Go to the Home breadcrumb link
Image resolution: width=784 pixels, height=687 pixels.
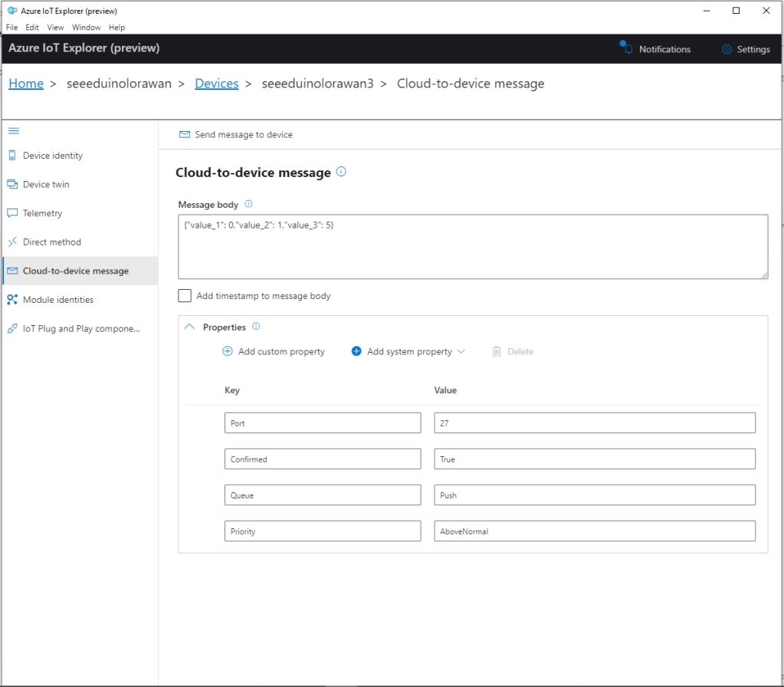[x=26, y=84]
